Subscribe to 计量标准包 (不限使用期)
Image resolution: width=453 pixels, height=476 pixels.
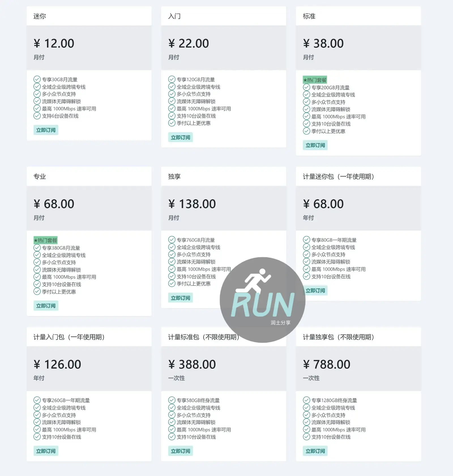coord(180,451)
